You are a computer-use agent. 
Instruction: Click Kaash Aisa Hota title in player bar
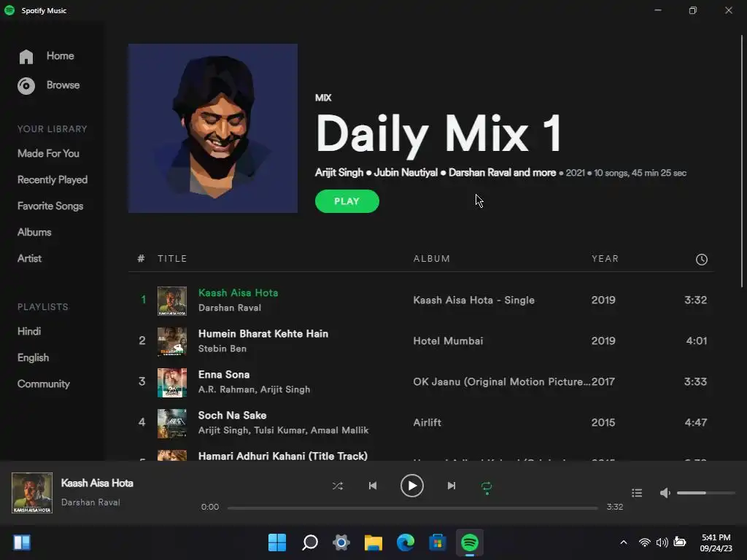pos(97,483)
